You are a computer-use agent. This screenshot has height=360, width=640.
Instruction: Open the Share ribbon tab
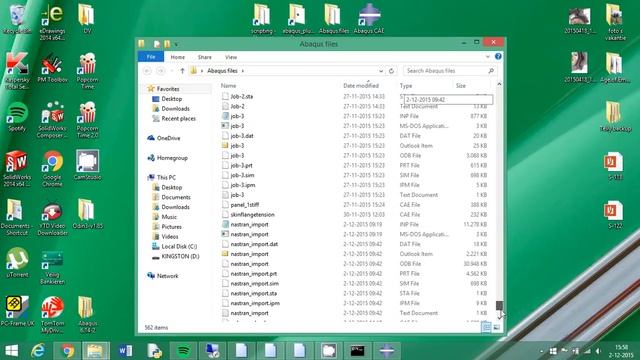tap(204, 57)
